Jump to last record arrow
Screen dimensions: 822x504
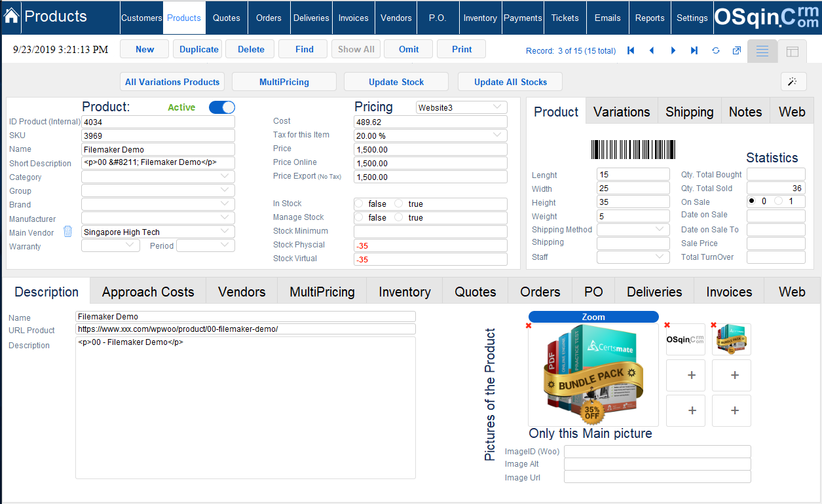pos(694,50)
